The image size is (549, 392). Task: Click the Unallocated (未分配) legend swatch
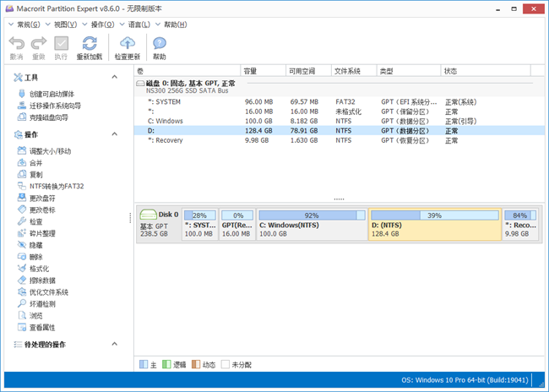coord(226,364)
